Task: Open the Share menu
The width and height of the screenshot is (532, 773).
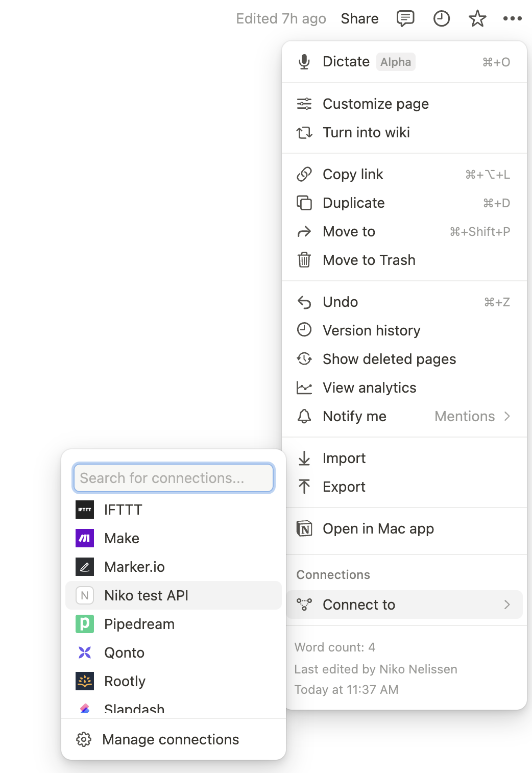Action: [x=360, y=19]
